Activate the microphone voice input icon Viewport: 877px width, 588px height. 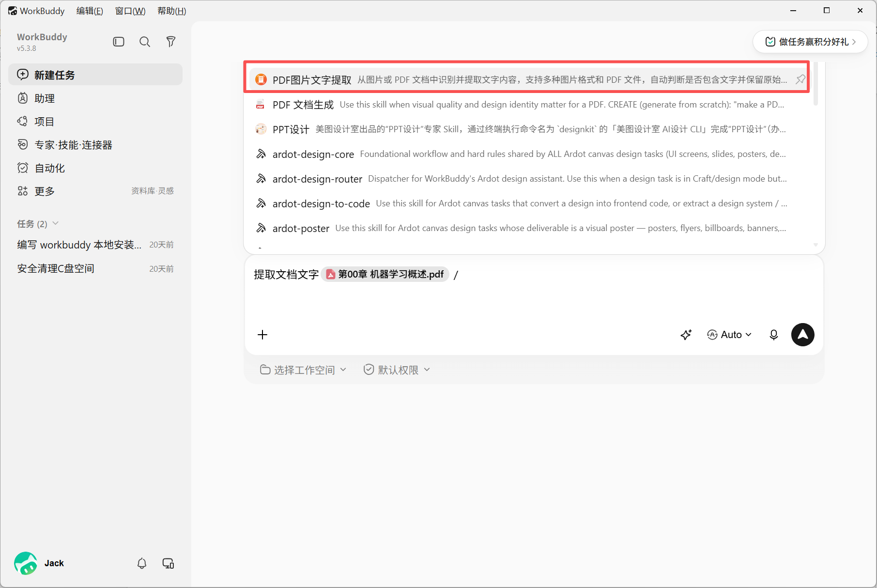[774, 335]
